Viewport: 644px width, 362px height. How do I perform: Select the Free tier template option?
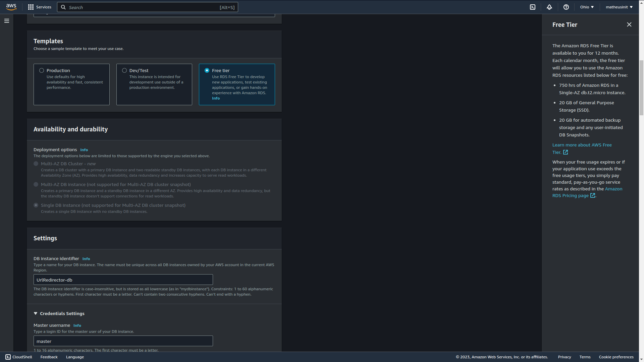(x=207, y=70)
